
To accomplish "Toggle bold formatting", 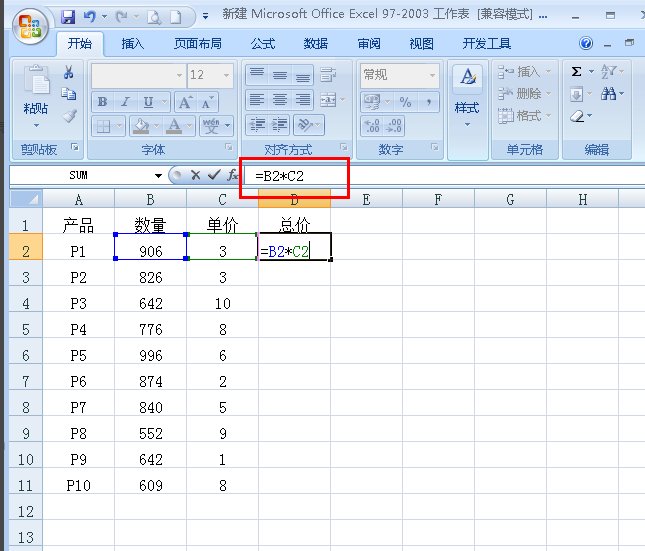I will click(102, 102).
